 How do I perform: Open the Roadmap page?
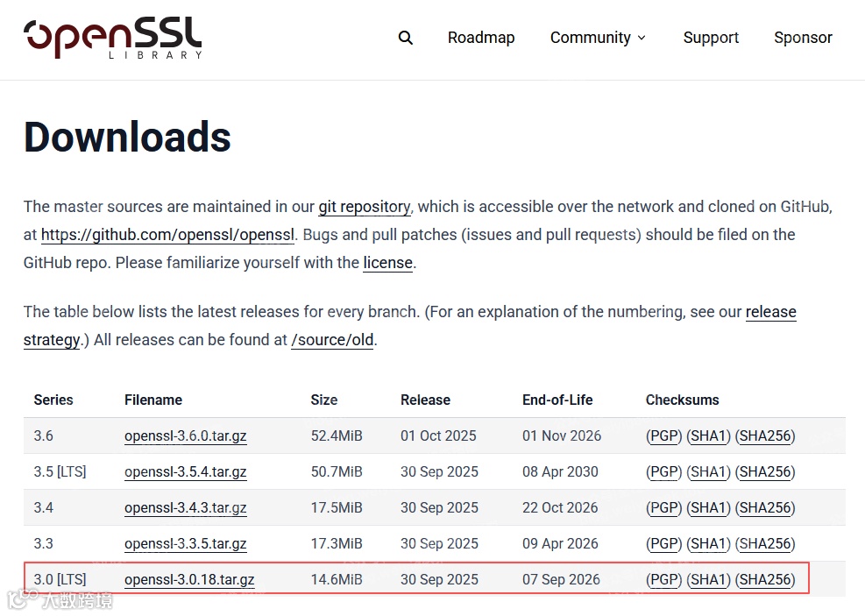coord(481,38)
